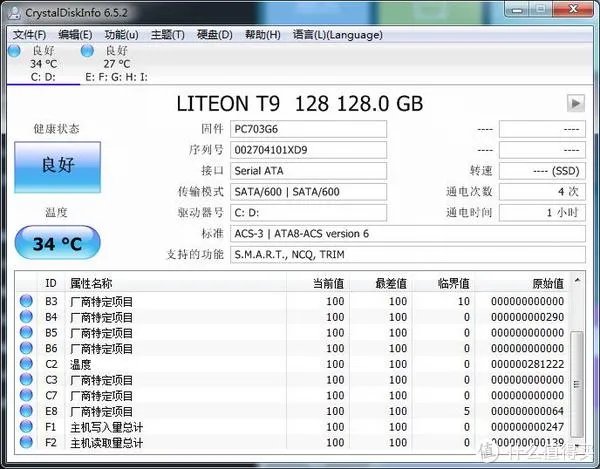Open the 硬盘(D) menu
Screen dimensions: 600x469
pos(215,35)
